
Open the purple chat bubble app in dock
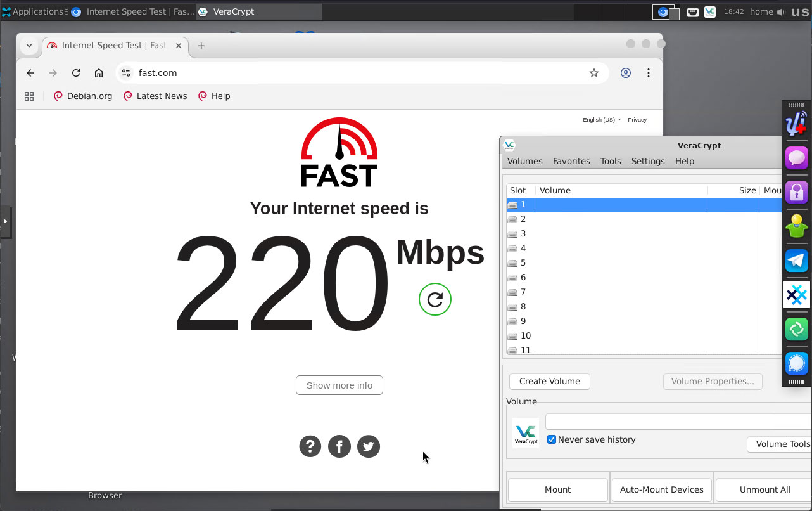[797, 158]
